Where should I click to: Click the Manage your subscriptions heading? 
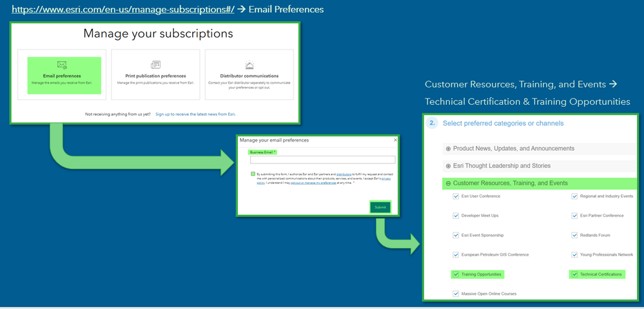pyautogui.click(x=158, y=33)
